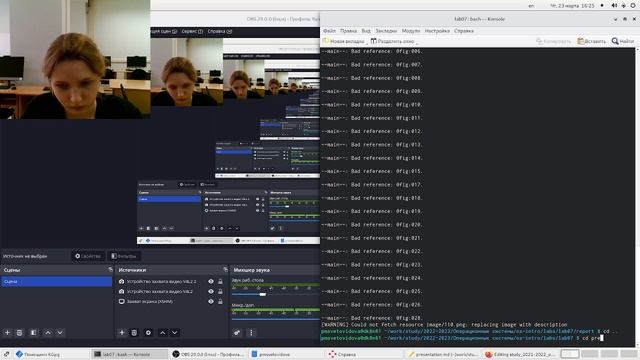
Task: Open Konsole Модули menu
Action: 411,31
